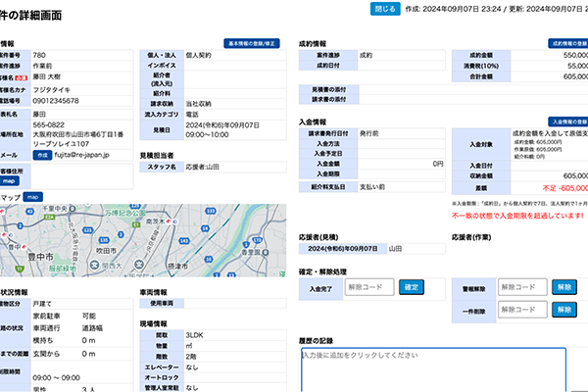Click inside the 履歴の記録 text area
The height and width of the screenshot is (392, 588).
click(431, 367)
